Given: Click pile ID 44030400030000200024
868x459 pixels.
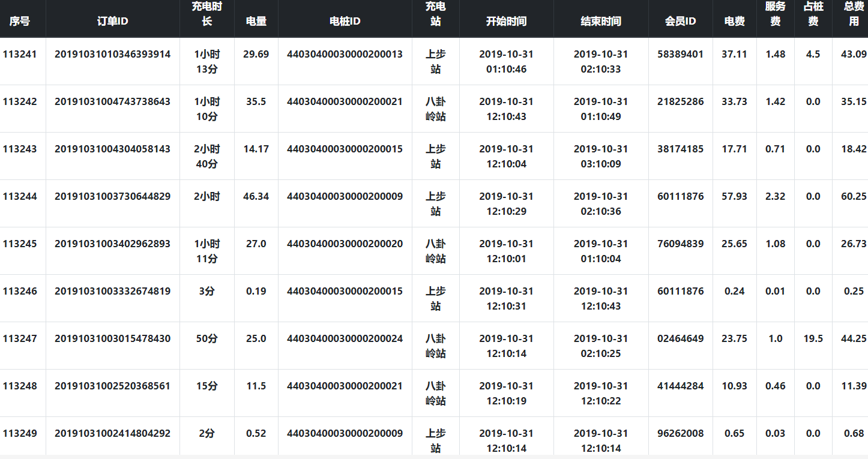Looking at the screenshot, I should 345,338.
